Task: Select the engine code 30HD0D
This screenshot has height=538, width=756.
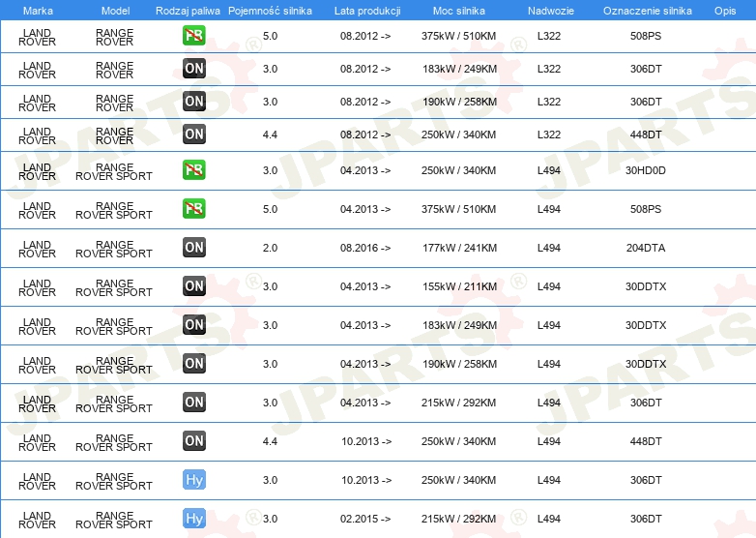Action: (646, 170)
